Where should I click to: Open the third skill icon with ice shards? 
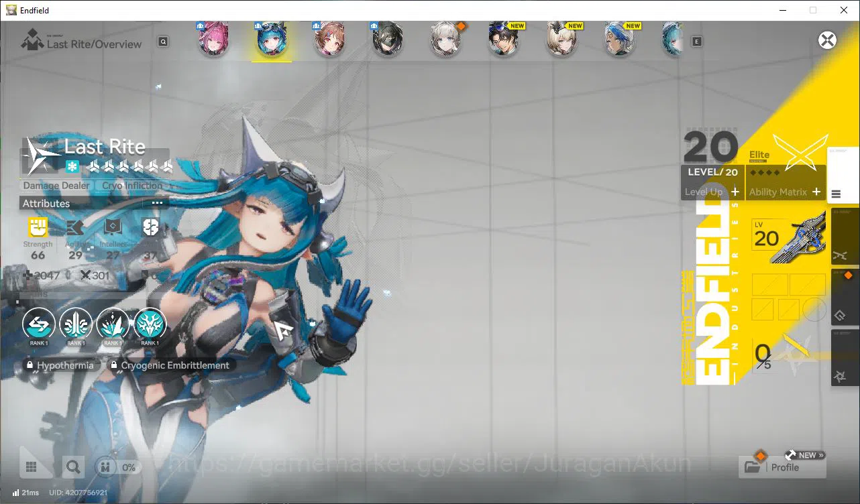point(113,325)
